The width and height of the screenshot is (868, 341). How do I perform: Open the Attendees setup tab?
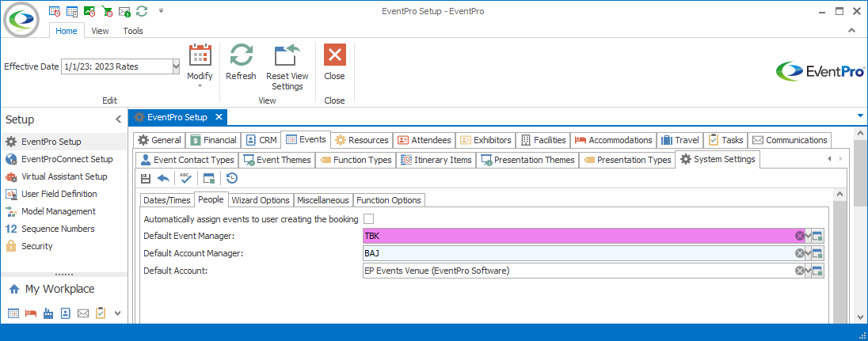[425, 140]
